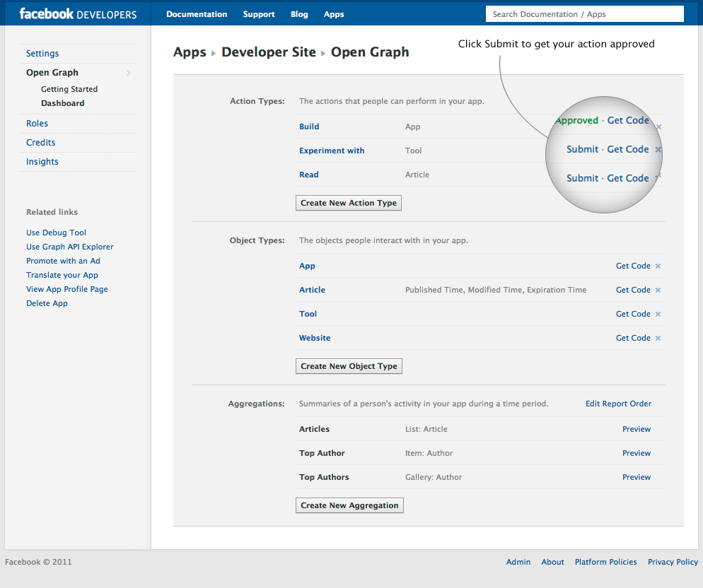Viewport: 703px width, 588px height.
Task: Go to the Blog menu item
Action: pyautogui.click(x=299, y=14)
